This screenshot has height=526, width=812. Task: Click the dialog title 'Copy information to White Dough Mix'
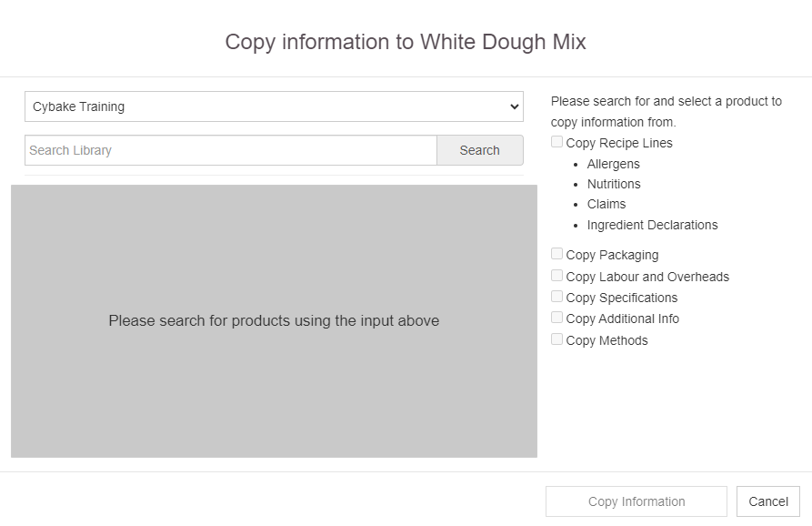406,42
